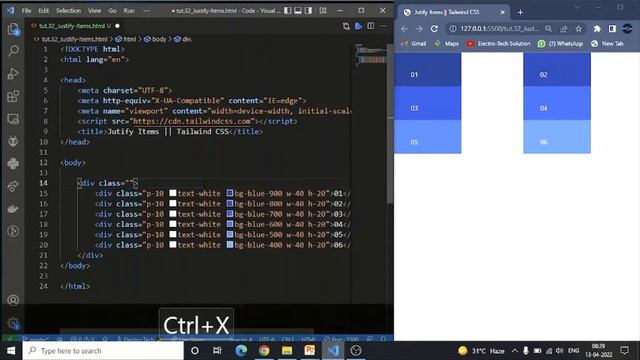Click the bg-blue-400 color swatch on line 20
640x360 pixels.
point(230,244)
